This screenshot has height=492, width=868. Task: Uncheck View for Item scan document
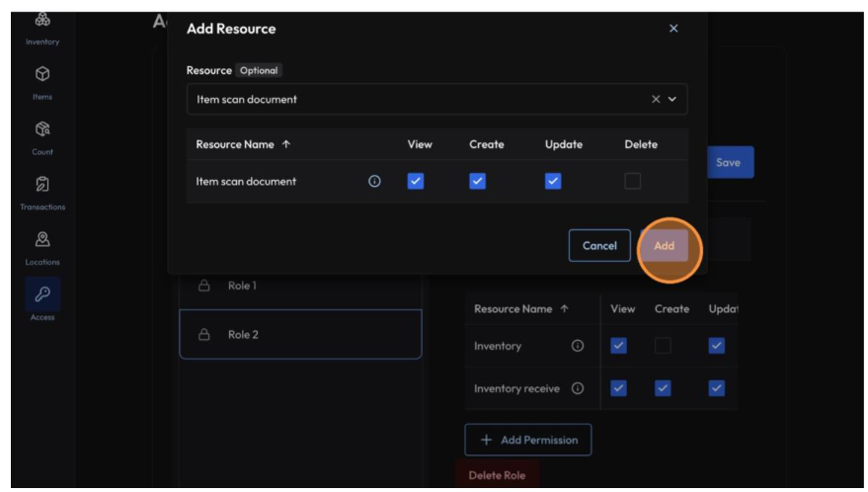pyautogui.click(x=416, y=181)
